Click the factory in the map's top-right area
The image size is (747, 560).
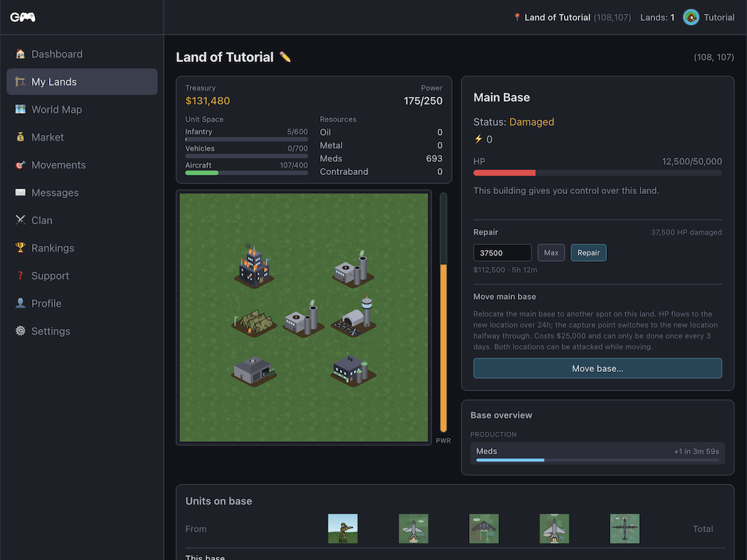point(353,269)
